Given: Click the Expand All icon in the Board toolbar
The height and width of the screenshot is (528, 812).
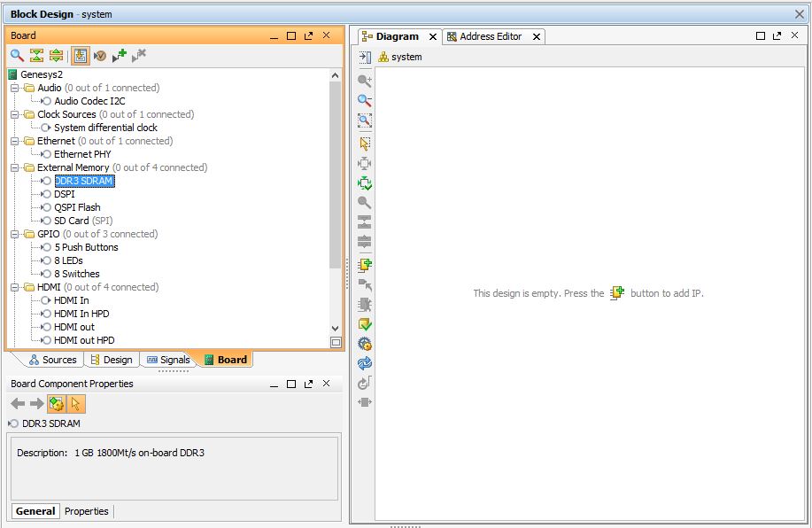Looking at the screenshot, I should [56, 55].
